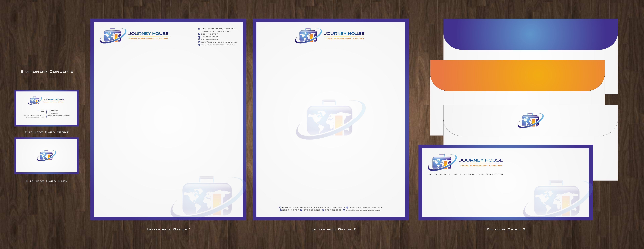Click the address line on the front envelope

(465, 174)
